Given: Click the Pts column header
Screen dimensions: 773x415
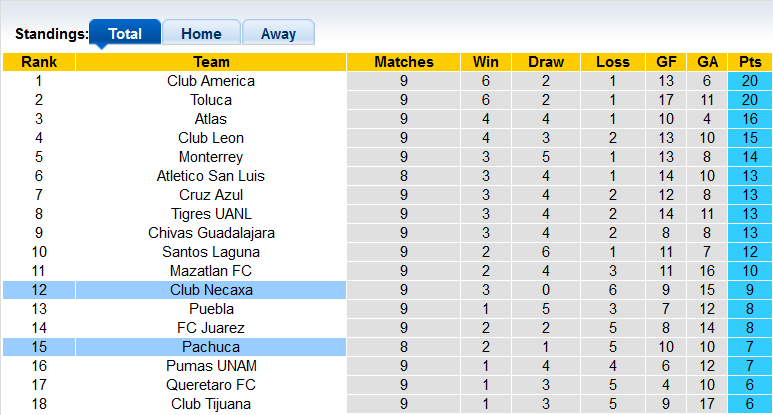Looking at the screenshot, I should (750, 62).
